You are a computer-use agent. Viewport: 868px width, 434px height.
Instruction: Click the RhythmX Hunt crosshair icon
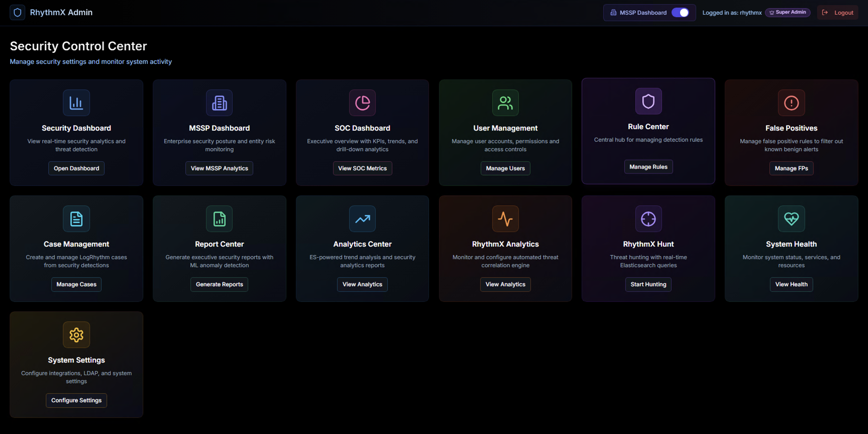tap(648, 219)
